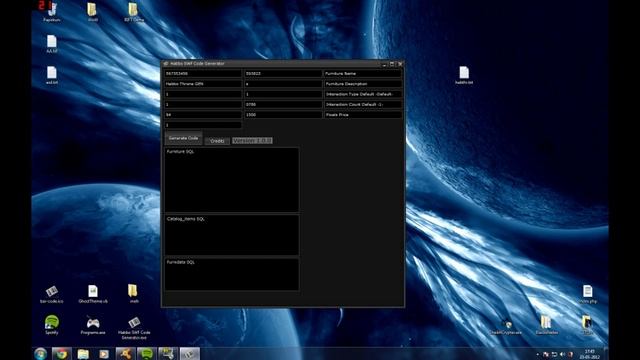
Task: Select the bar-code.ico desktop file
Action: [x=52, y=294]
